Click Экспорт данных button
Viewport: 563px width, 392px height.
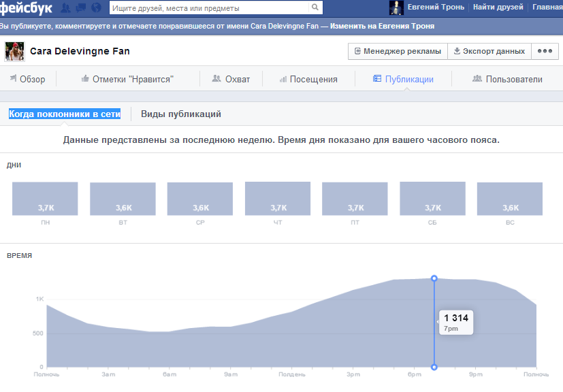[489, 51]
